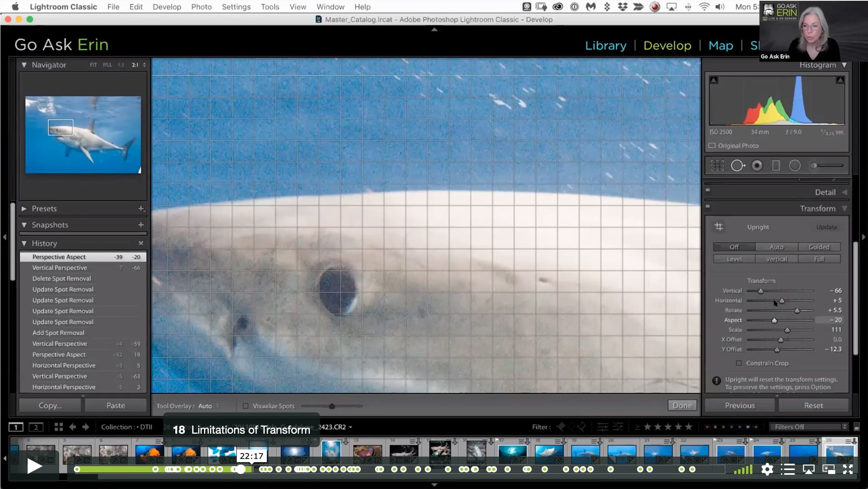Open the View menu
The image size is (868, 489).
click(x=298, y=7)
